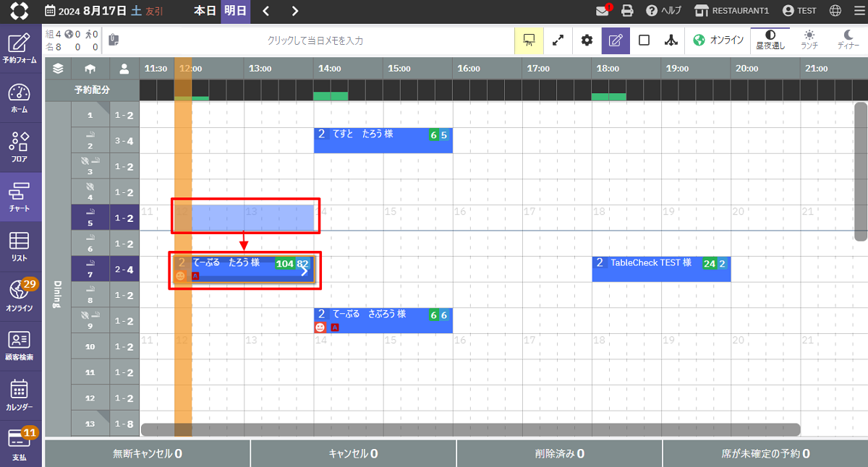Click the person capacity icon in header

pos(124,69)
